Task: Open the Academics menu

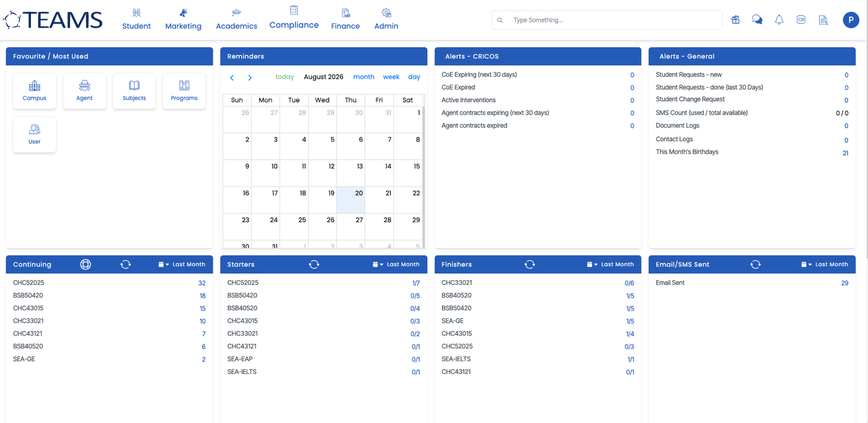Action: tap(236, 19)
